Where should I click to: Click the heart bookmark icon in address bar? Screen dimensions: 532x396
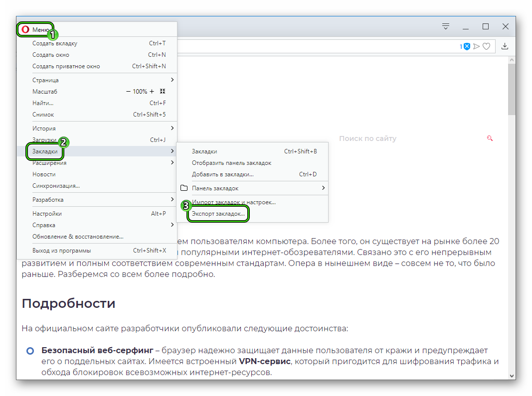(x=487, y=46)
